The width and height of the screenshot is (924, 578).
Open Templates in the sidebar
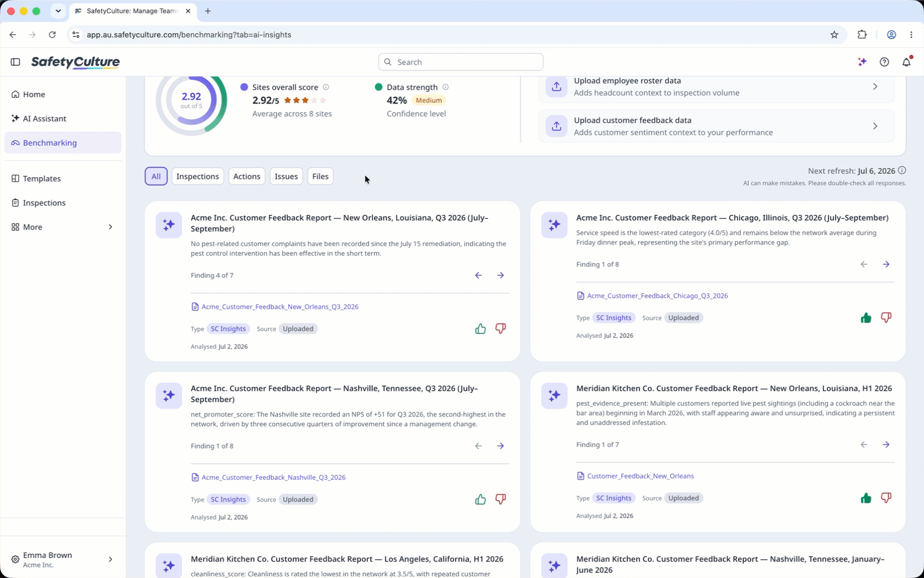click(63, 178)
